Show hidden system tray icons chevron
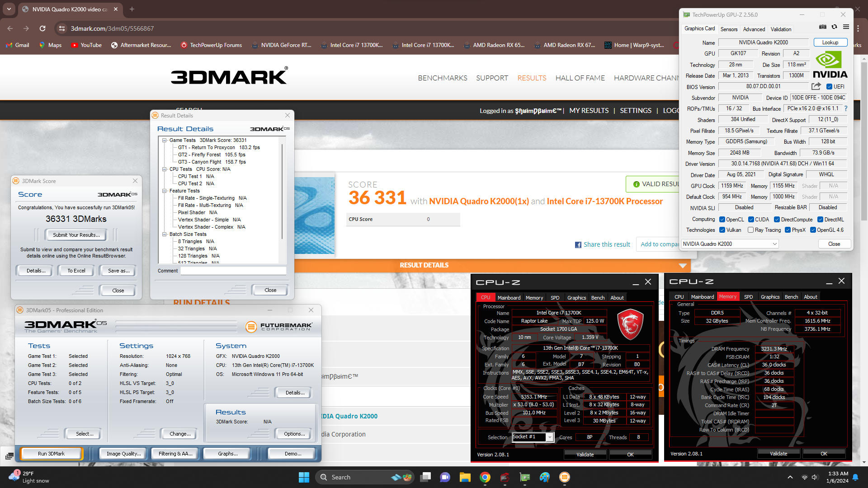The height and width of the screenshot is (488, 868). pyautogui.click(x=790, y=477)
